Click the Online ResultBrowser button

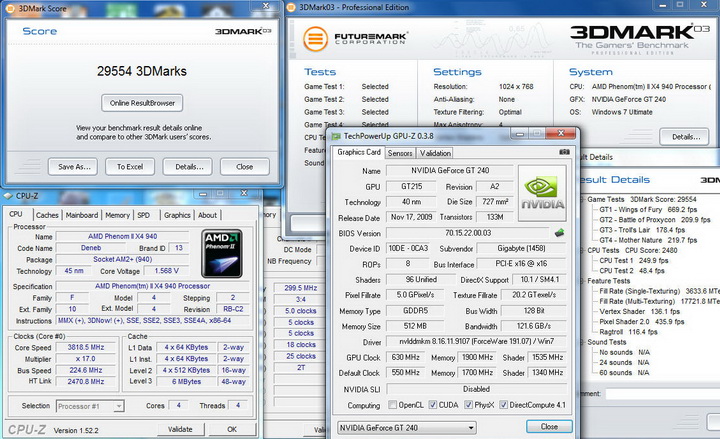[x=142, y=103]
